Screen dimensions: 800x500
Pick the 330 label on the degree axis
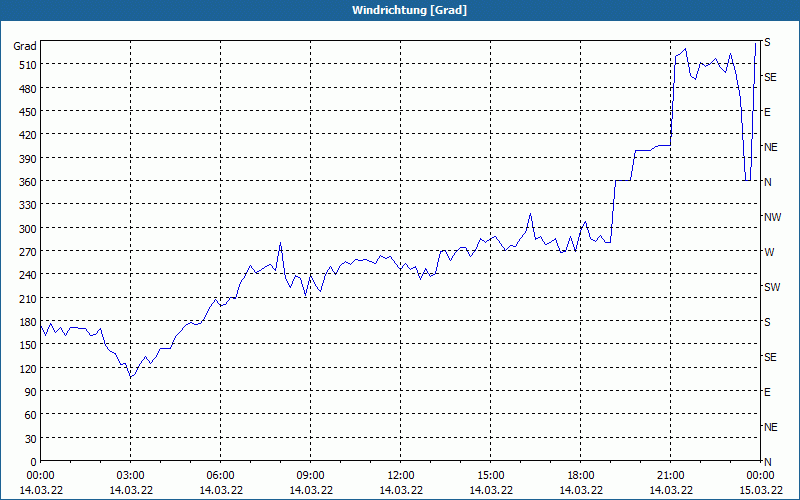point(28,205)
